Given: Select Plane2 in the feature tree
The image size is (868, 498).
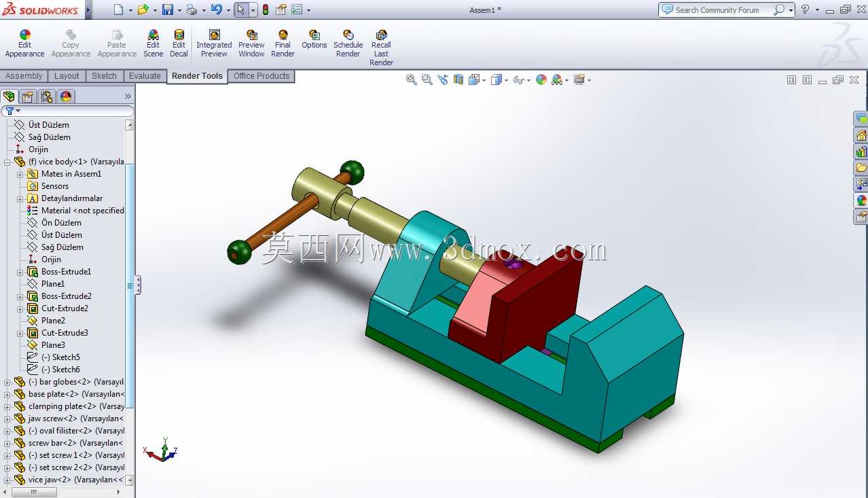Looking at the screenshot, I should tap(53, 321).
